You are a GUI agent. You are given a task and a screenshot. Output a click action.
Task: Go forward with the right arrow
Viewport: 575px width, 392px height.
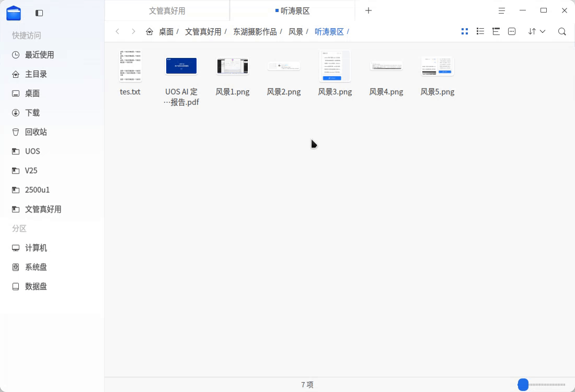[133, 31]
